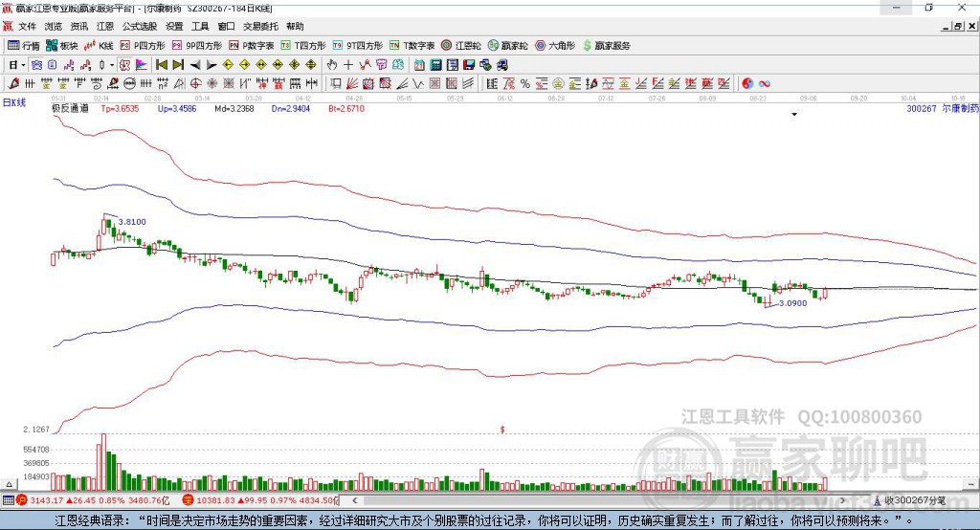Viewport: 980px width, 530px height.
Task: Click the yin-yang tai chi icon
Action: [x=747, y=84]
